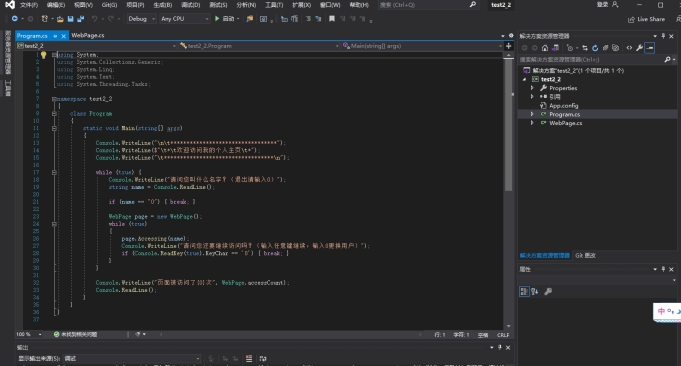Switch to the Git 更改 tab

(585, 255)
